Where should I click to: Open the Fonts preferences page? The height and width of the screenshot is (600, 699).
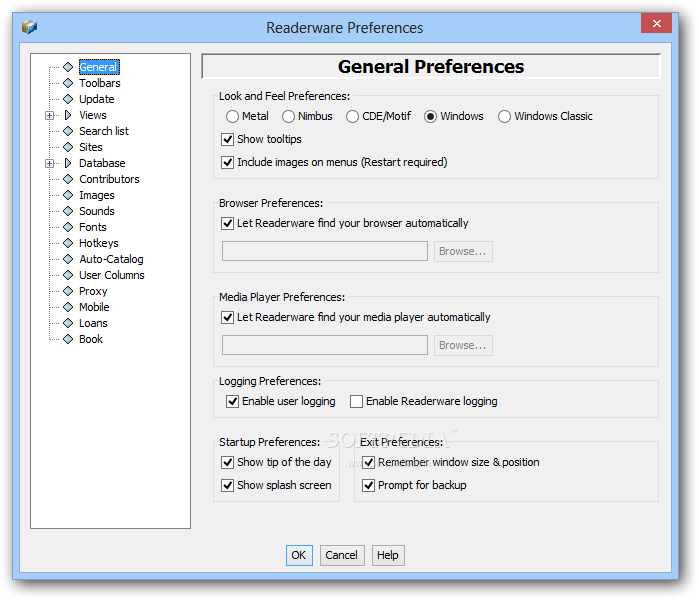coord(93,227)
